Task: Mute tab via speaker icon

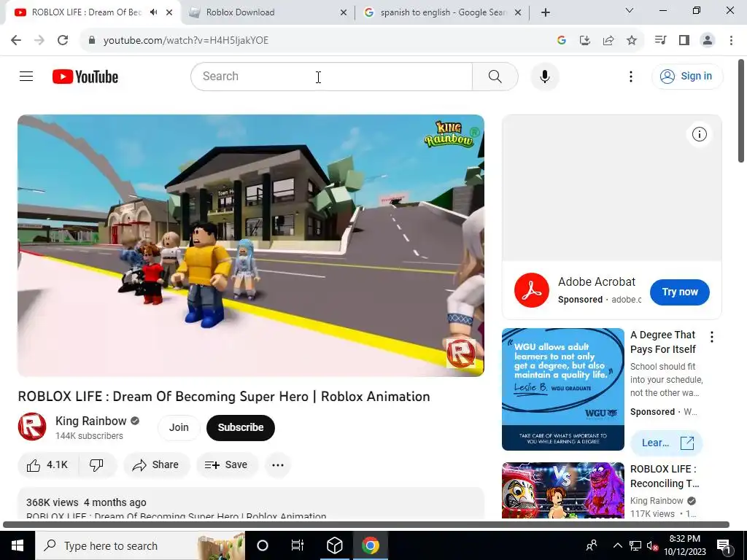Action: [153, 12]
